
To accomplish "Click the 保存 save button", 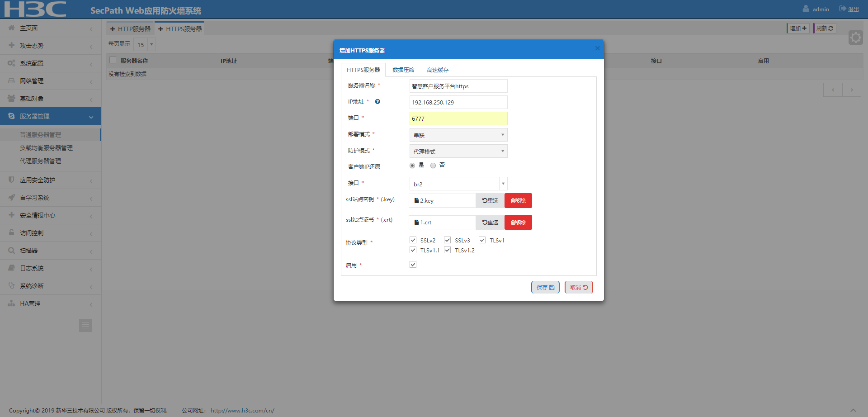I will (545, 287).
